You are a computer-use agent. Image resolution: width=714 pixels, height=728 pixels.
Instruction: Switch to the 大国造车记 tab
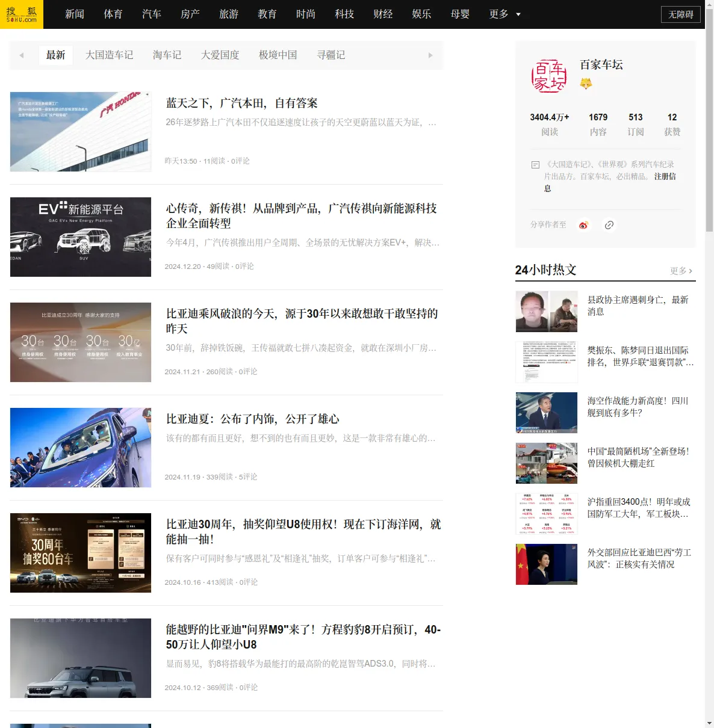[x=110, y=55]
